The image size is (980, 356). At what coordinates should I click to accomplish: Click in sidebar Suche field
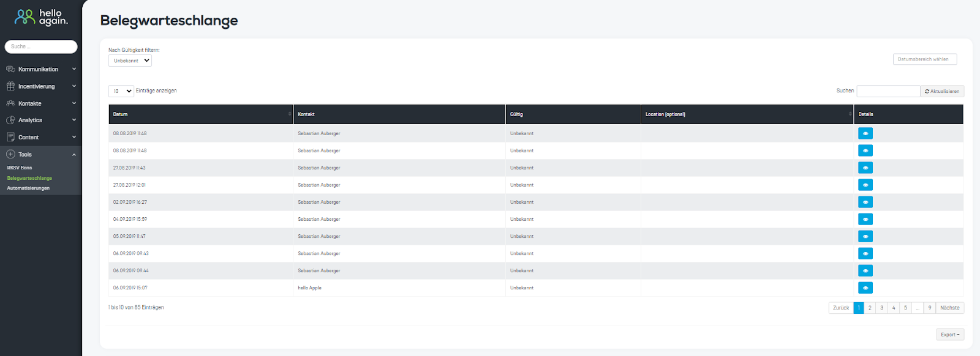(x=41, y=46)
